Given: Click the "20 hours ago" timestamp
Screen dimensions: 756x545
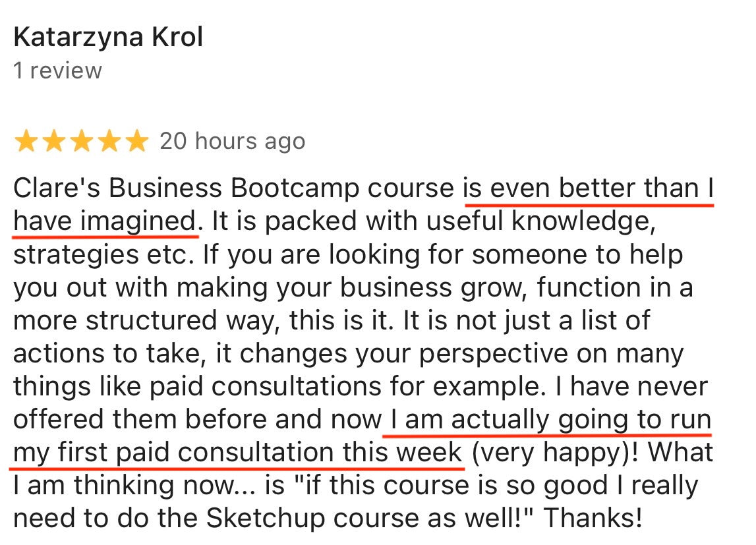Looking at the screenshot, I should pos(232,141).
